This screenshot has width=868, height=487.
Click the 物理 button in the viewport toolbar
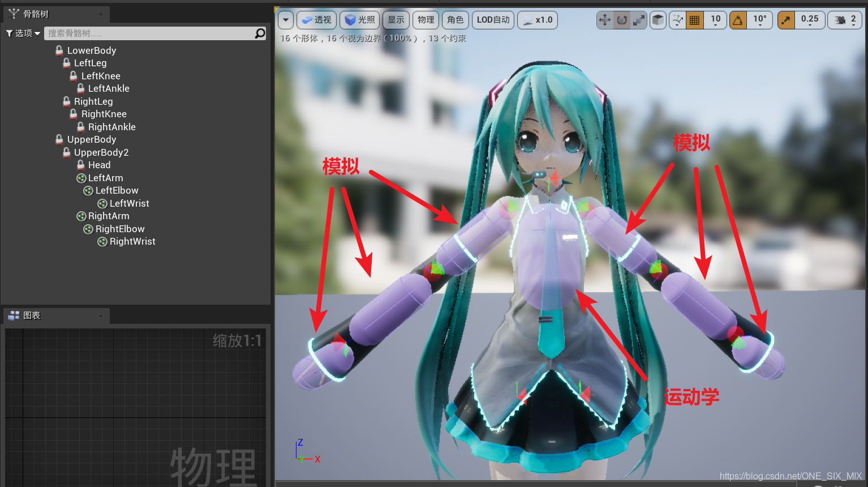click(x=426, y=19)
